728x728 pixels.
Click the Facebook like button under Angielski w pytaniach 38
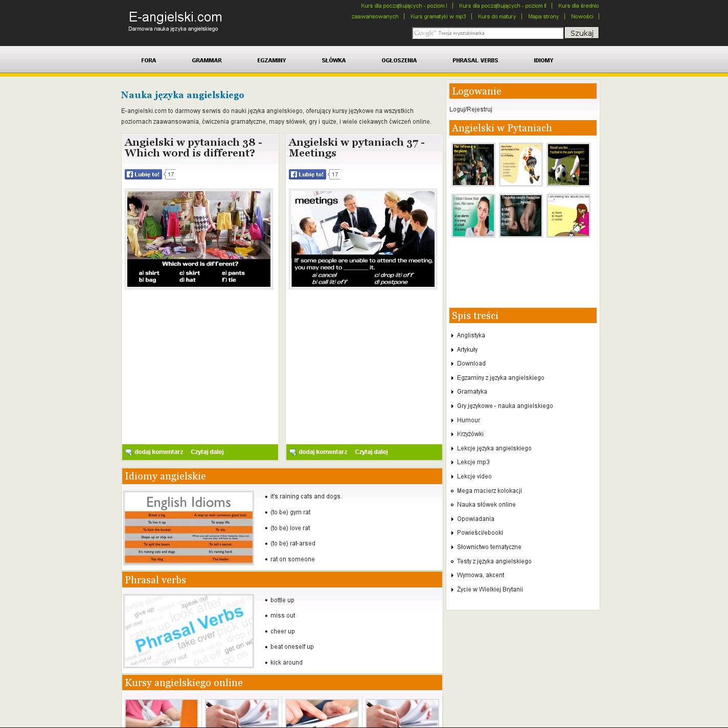(x=143, y=174)
